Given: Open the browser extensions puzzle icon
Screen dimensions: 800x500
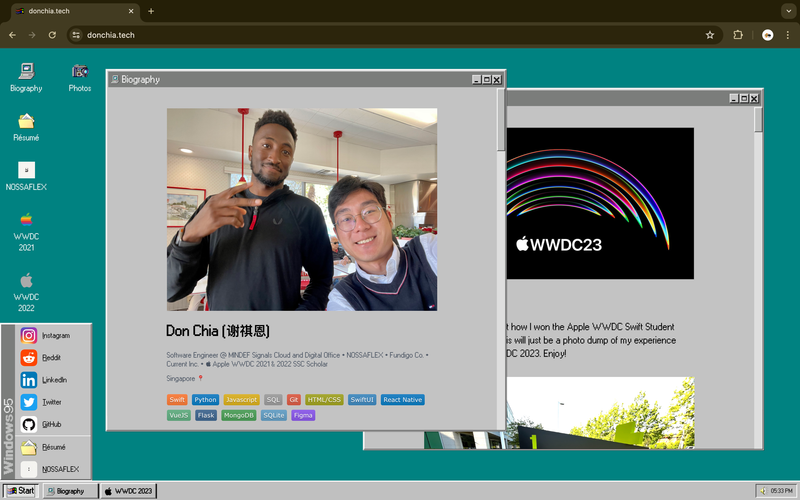Looking at the screenshot, I should (738, 35).
